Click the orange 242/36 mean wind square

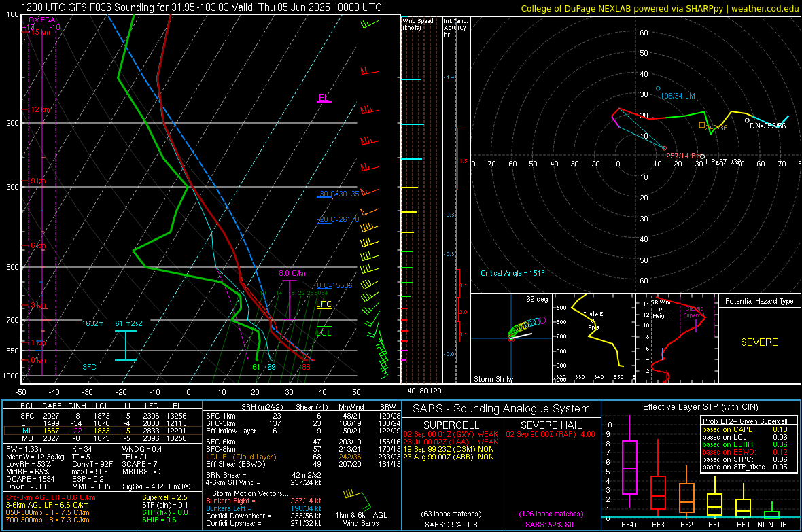pos(702,125)
